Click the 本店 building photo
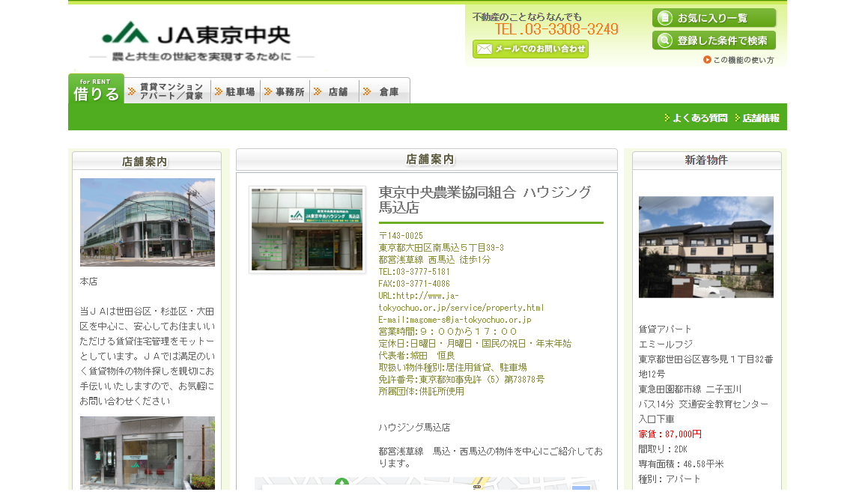 148,222
